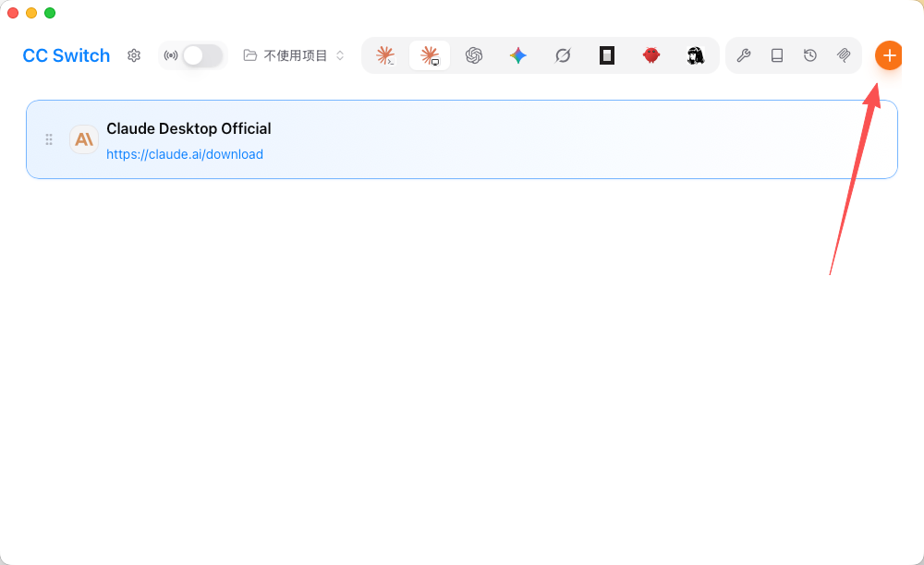
Task: Choose the red bug mascot icon
Action: coord(651,55)
